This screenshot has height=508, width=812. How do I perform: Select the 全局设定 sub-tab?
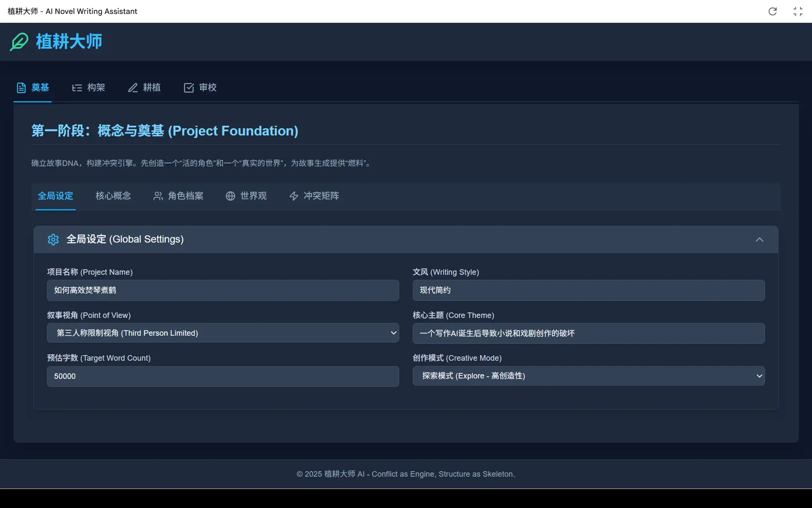[55, 196]
